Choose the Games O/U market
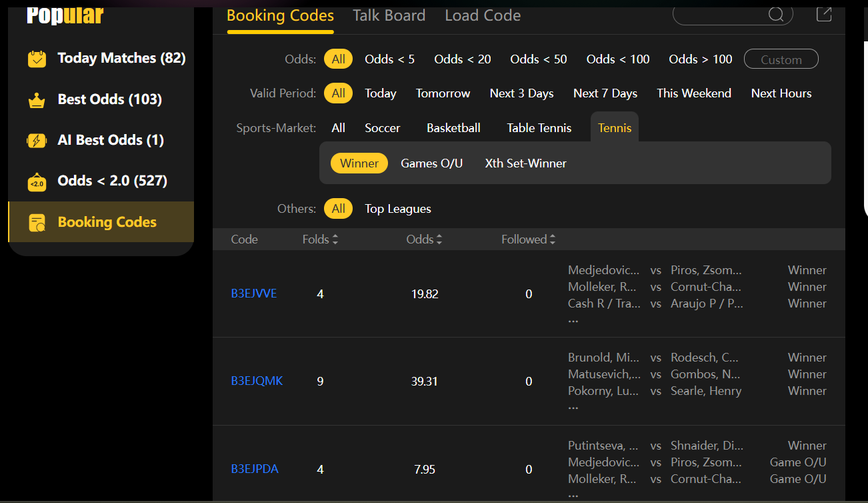The width and height of the screenshot is (868, 503). pos(431,163)
